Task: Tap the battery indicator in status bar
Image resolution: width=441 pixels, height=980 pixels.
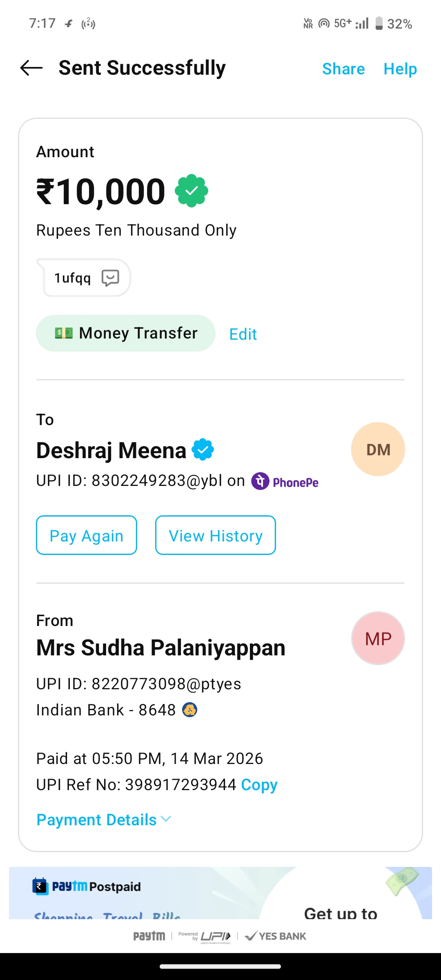Action: pos(379,23)
